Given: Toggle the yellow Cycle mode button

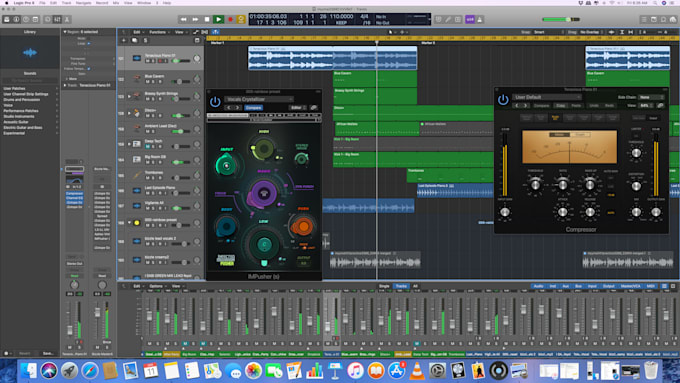Looking at the screenshot, I should point(241,20).
